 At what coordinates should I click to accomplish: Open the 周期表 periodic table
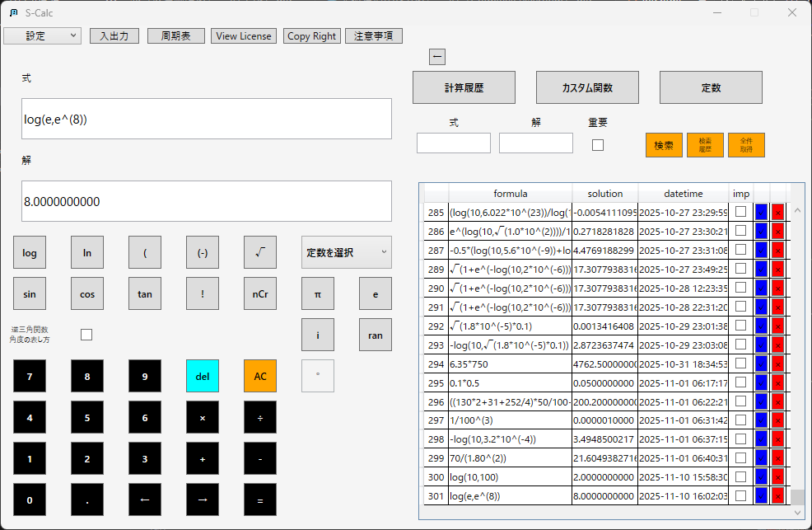point(175,35)
